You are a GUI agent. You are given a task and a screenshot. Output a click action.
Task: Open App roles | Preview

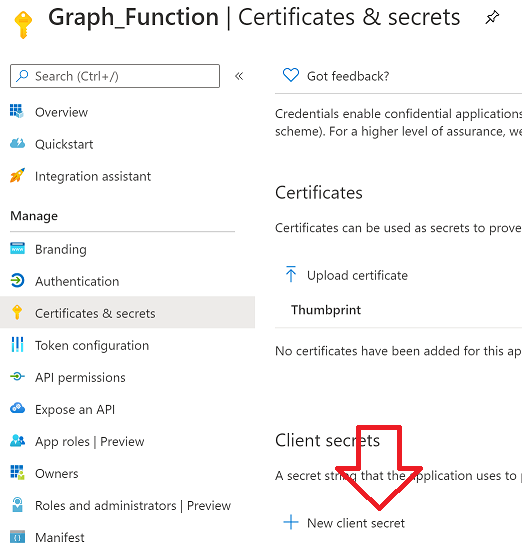(x=90, y=442)
